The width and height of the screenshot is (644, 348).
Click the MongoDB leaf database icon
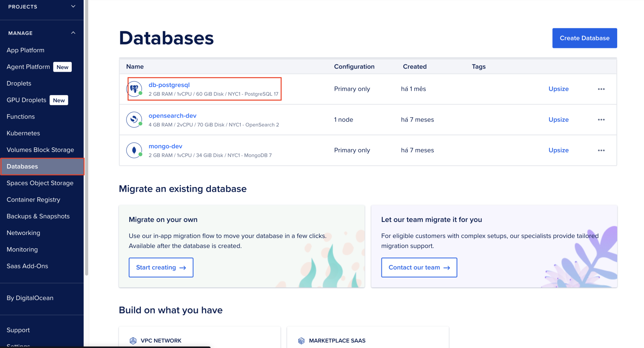[134, 150]
